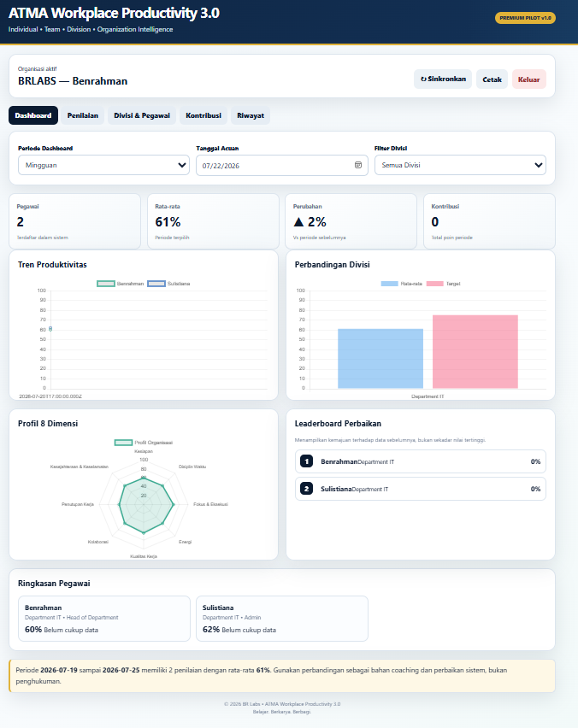Click the 'BRLABS — Benrahman' organization name
This screenshot has width=578, height=728.
pos(73,81)
